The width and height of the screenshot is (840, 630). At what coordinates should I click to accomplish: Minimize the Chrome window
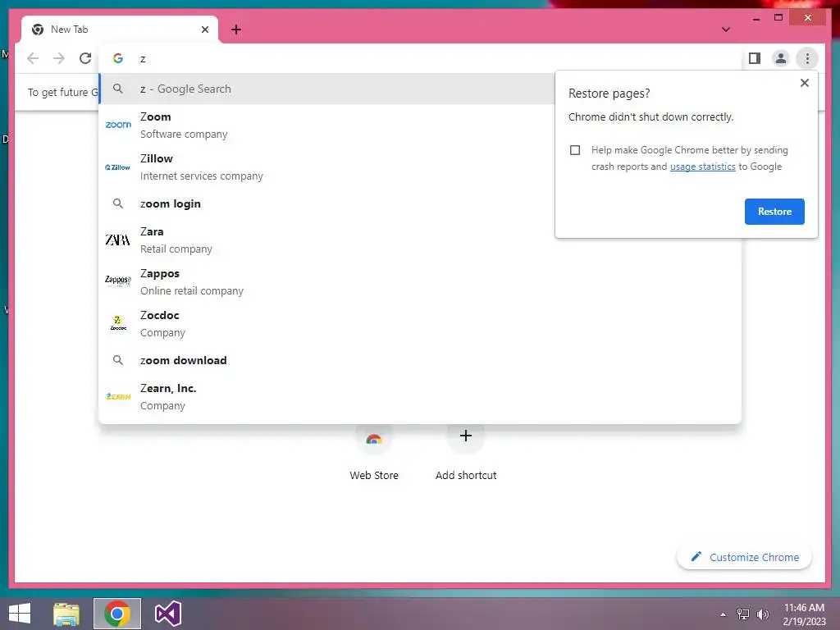point(756,18)
